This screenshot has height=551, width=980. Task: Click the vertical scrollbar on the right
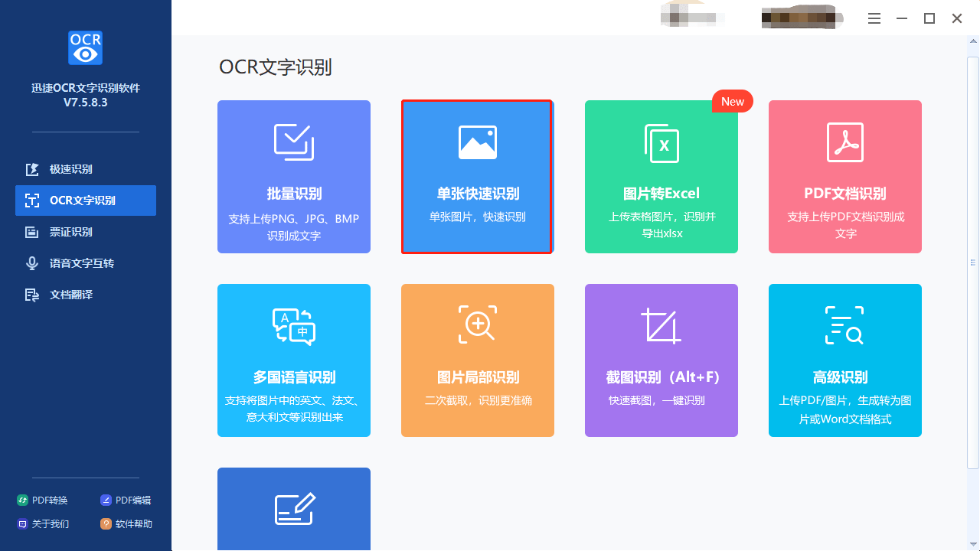[x=973, y=262]
